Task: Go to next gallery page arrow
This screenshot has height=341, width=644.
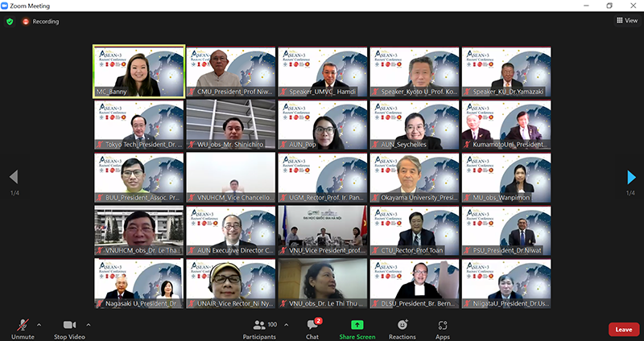Action: pos(631,177)
